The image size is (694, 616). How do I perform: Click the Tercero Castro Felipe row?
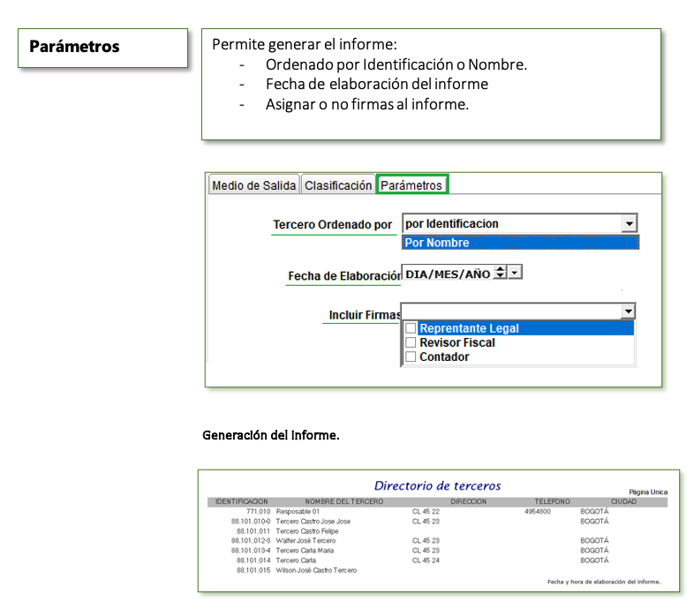[306, 531]
